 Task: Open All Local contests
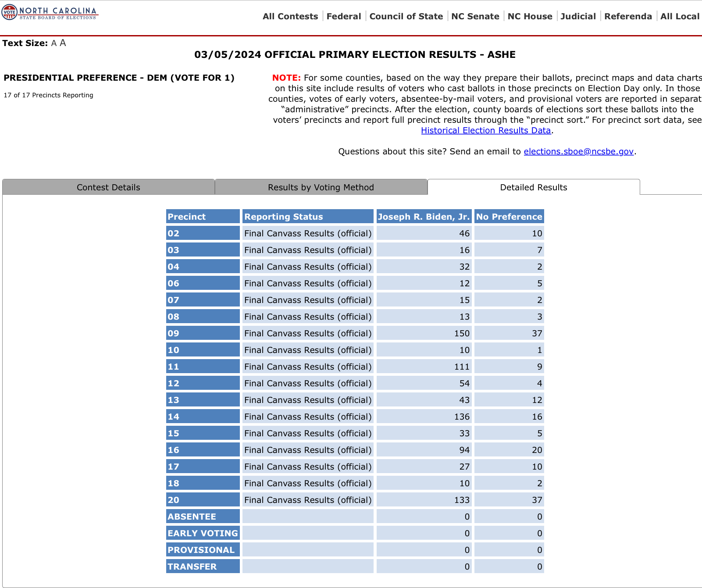[x=680, y=16]
